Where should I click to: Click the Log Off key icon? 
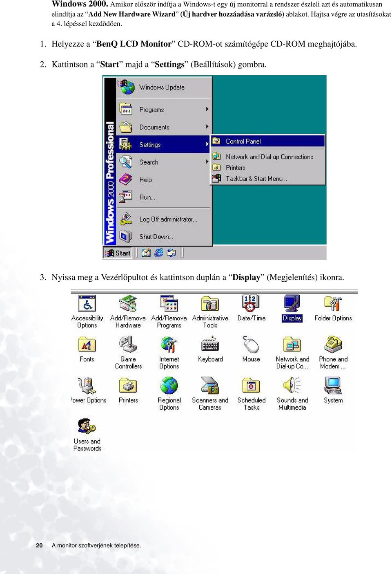pyautogui.click(x=126, y=219)
